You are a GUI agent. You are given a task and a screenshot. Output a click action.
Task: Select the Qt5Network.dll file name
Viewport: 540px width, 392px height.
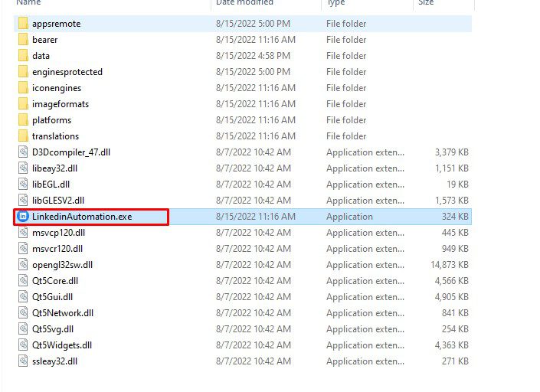[x=63, y=313]
